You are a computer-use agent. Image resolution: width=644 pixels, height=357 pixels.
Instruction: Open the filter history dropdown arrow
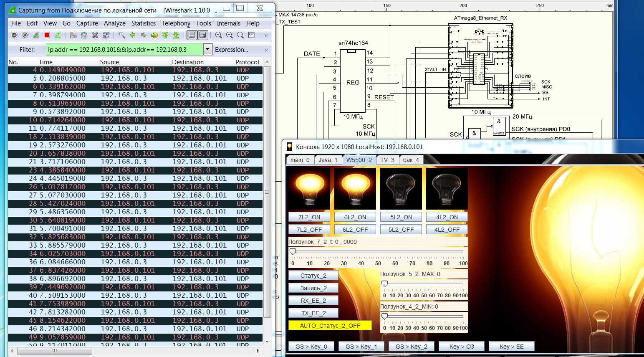[x=207, y=49]
